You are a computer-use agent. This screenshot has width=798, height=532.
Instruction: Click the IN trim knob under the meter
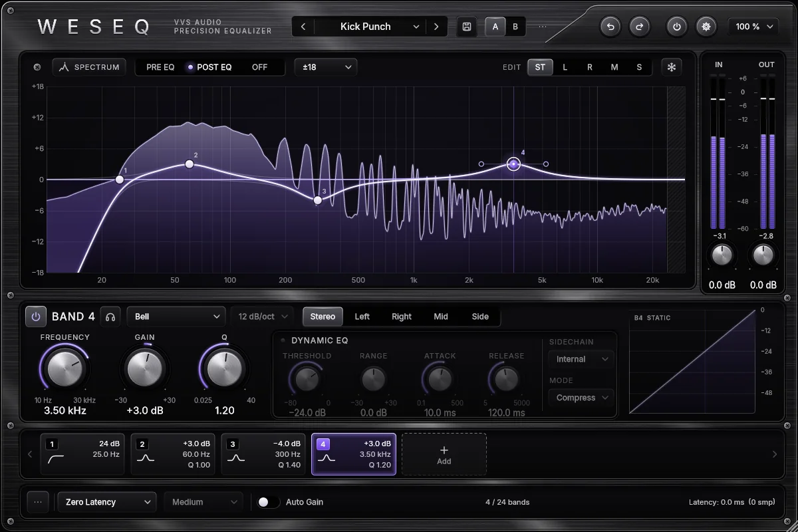coord(722,255)
